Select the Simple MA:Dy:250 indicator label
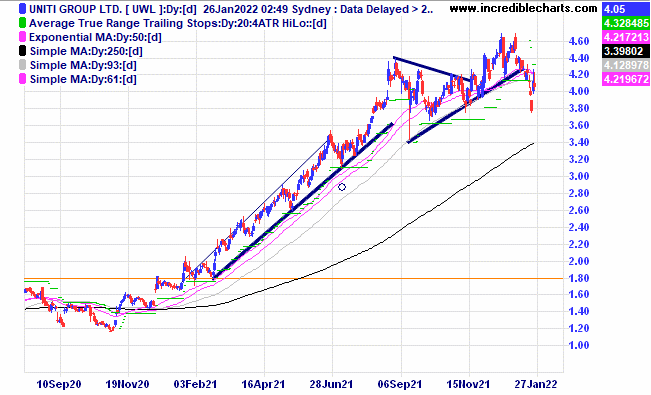 [x=86, y=51]
